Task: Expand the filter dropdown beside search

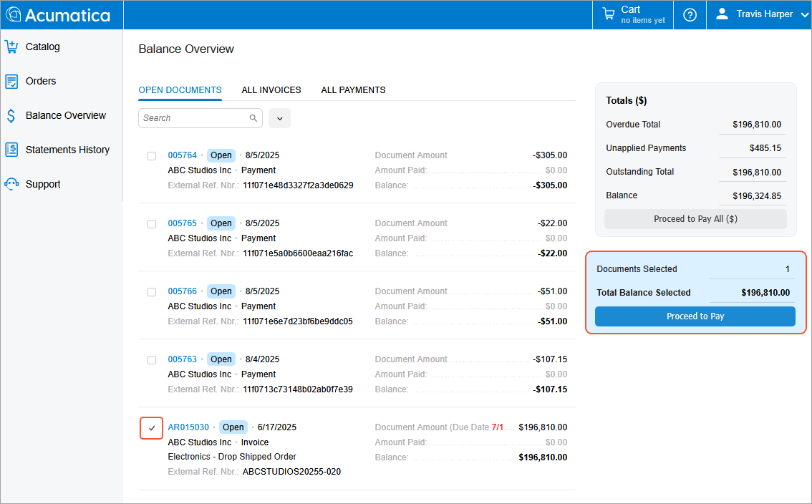Action: coord(279,118)
